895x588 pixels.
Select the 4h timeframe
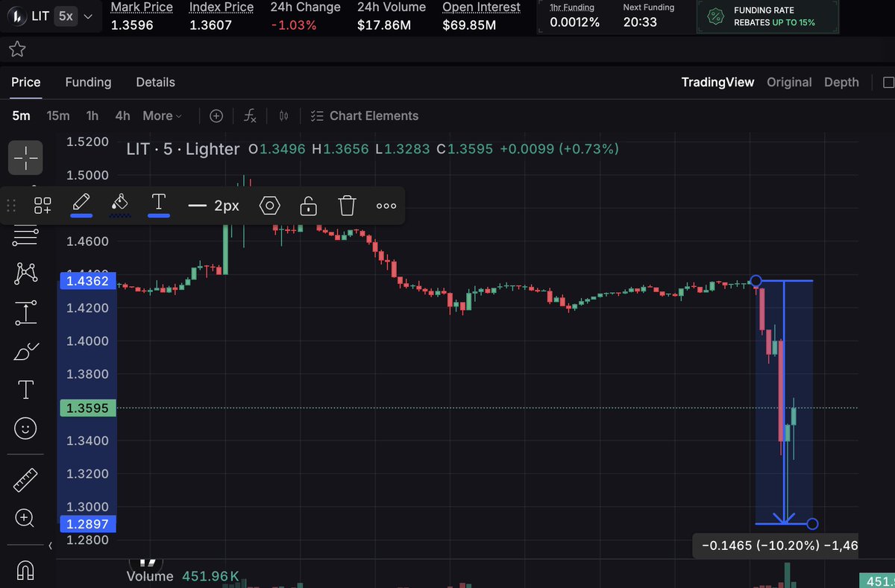click(x=123, y=116)
